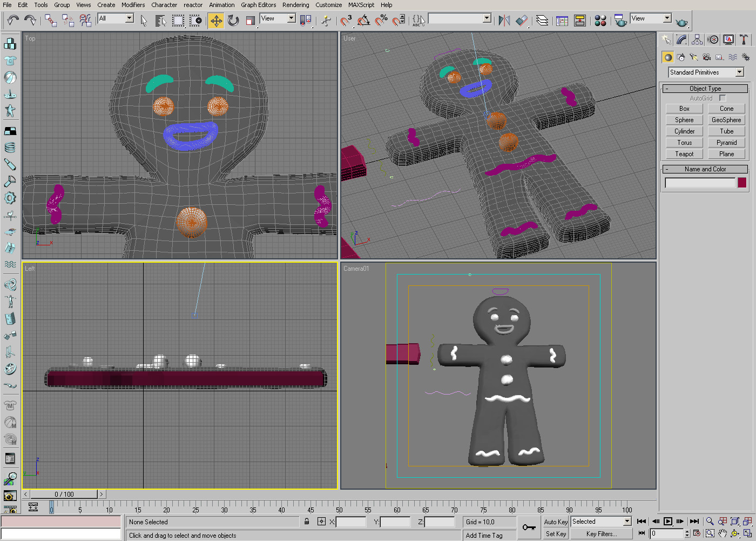Screen dimensions: 756x541
Task: Choose the Select Object arrow tool
Action: point(144,21)
